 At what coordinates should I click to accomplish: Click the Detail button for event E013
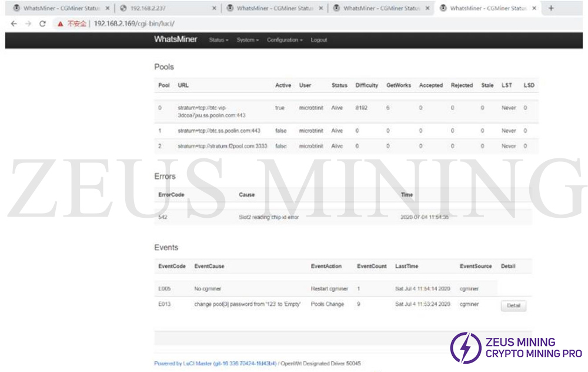pyautogui.click(x=513, y=306)
